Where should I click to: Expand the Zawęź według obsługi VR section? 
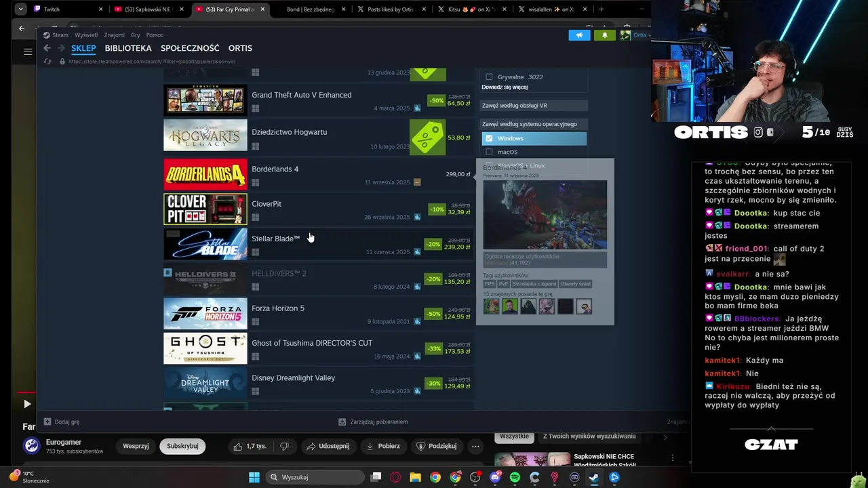534,106
